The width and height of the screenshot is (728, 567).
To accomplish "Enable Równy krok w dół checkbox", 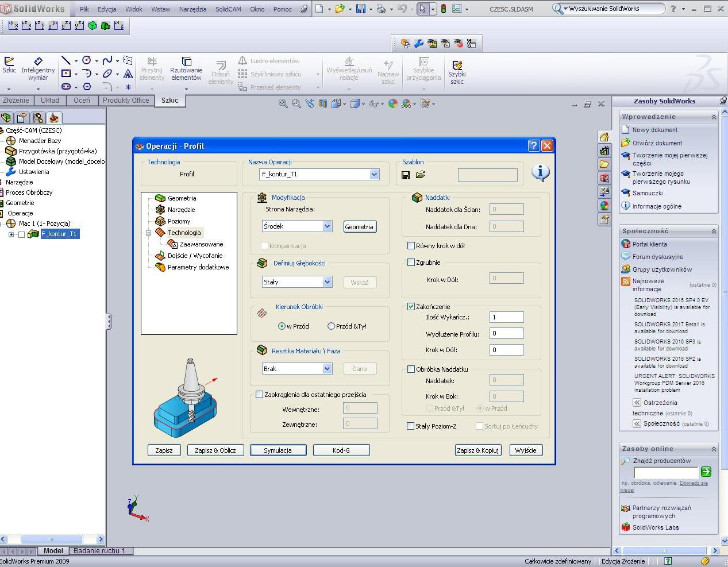I will [411, 246].
